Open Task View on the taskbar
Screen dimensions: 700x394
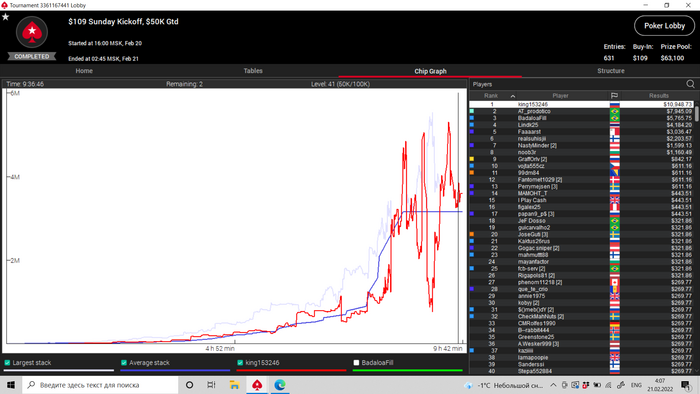pyautogui.click(x=211, y=385)
